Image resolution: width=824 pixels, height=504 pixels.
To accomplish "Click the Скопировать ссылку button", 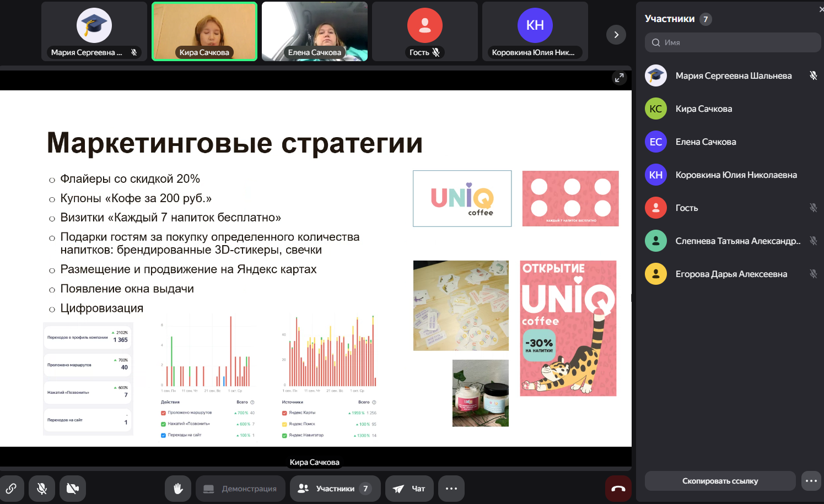I will [x=719, y=481].
